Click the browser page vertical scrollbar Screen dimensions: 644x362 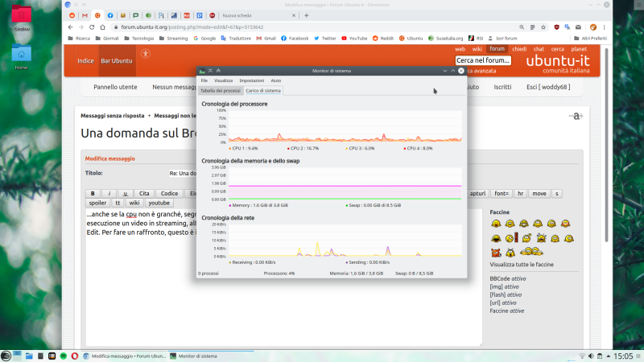(607, 144)
